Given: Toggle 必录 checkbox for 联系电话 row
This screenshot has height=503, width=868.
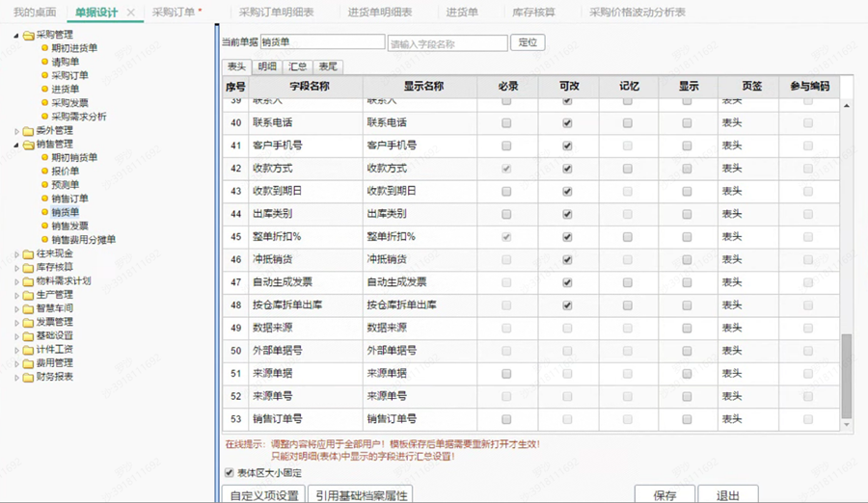Looking at the screenshot, I should pos(506,122).
